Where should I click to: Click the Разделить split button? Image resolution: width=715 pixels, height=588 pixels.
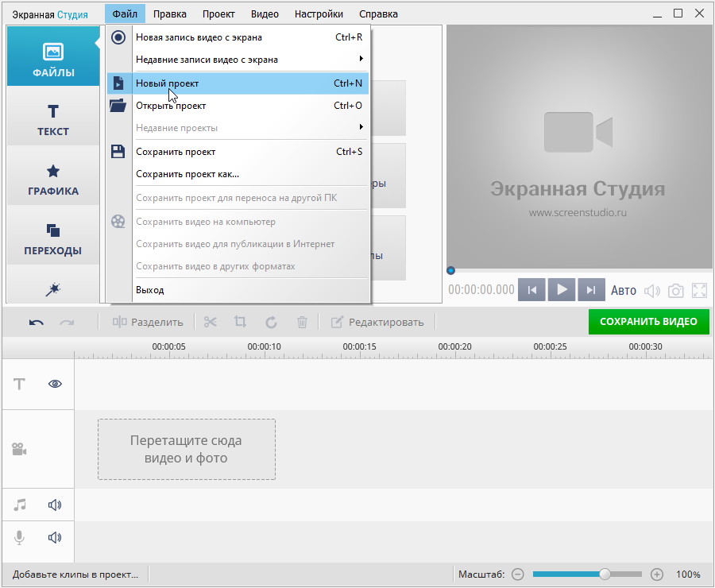tap(148, 322)
